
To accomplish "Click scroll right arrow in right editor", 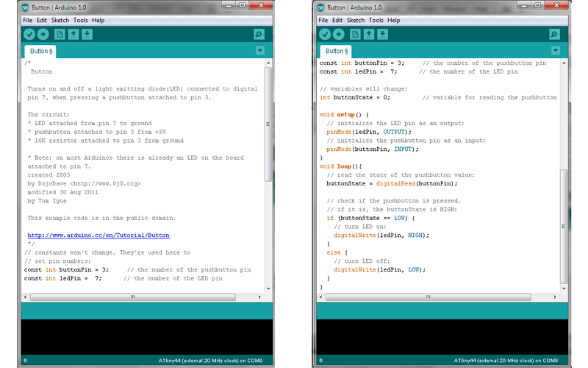I will (x=555, y=297).
